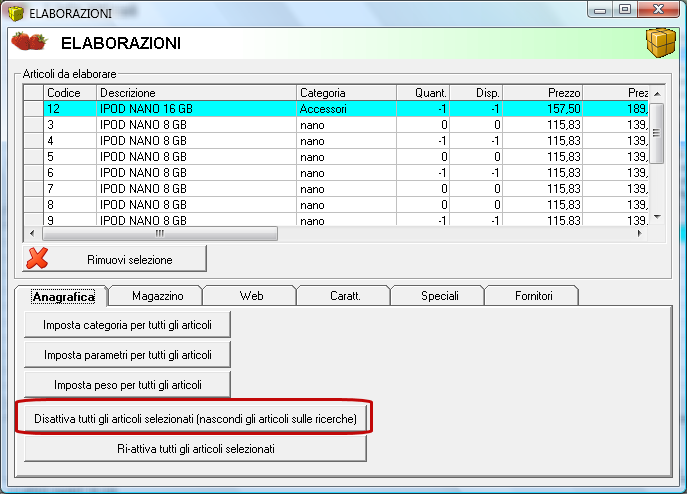Click the Accessori category cell
The height and width of the screenshot is (494, 687).
tap(346, 109)
